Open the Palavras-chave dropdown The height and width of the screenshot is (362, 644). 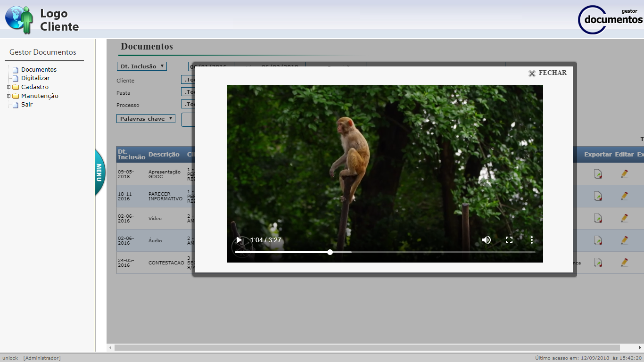146,119
